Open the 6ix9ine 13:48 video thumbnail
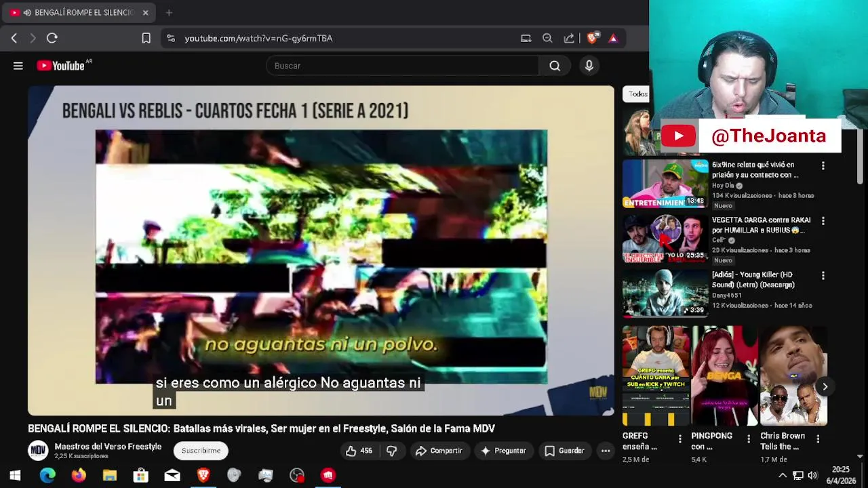The height and width of the screenshot is (488, 868). tap(665, 184)
